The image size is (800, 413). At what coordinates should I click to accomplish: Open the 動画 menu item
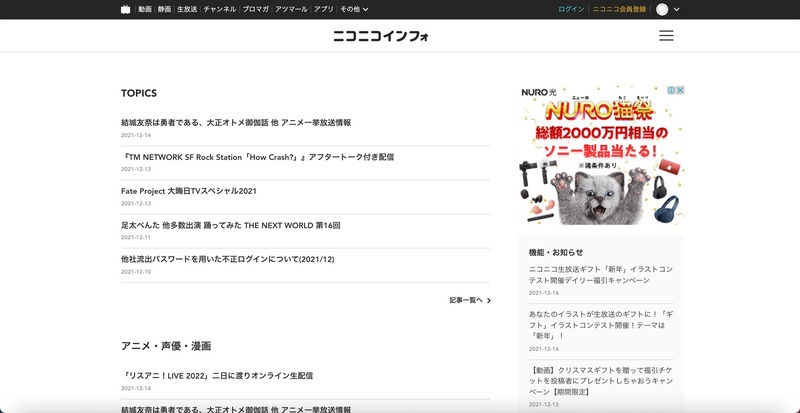(x=145, y=9)
